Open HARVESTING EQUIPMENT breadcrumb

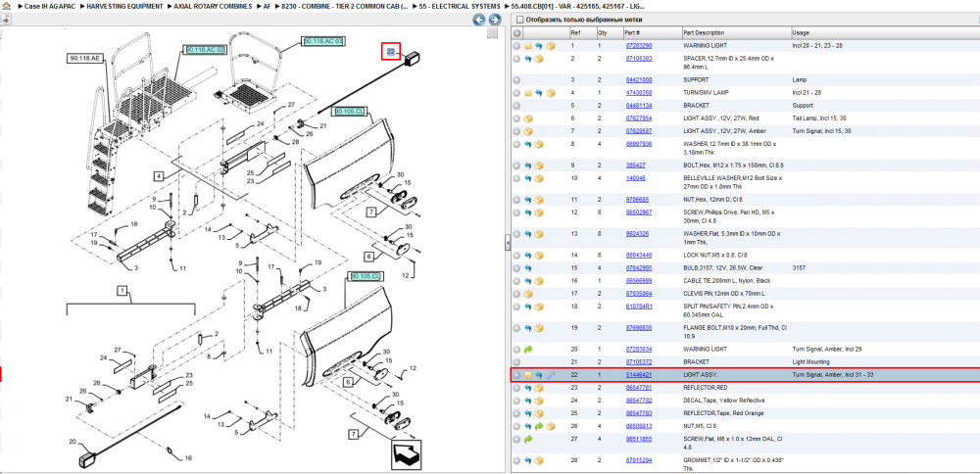point(125,6)
